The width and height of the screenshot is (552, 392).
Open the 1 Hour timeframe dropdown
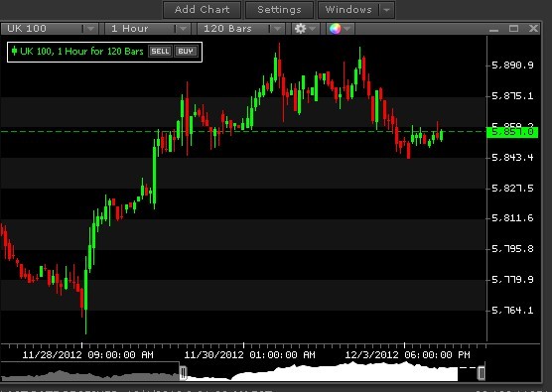tap(148, 29)
